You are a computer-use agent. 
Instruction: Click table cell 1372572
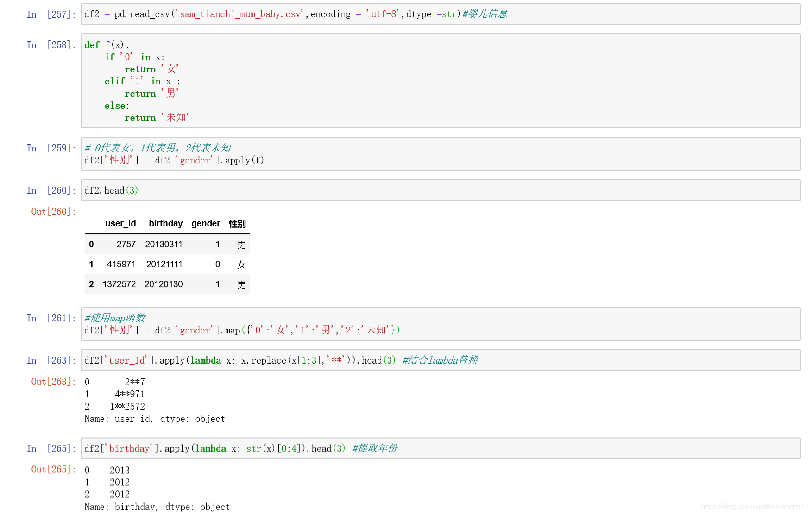tap(119, 284)
